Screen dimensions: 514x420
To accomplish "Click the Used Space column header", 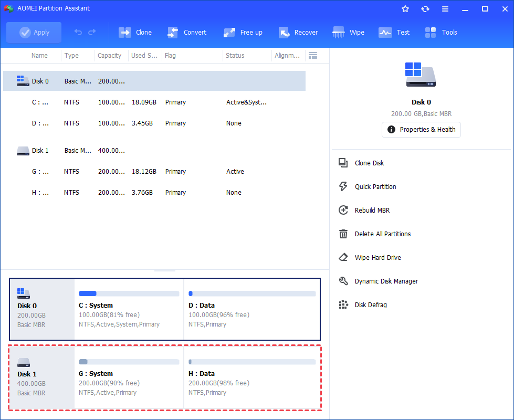I will pyautogui.click(x=144, y=56).
